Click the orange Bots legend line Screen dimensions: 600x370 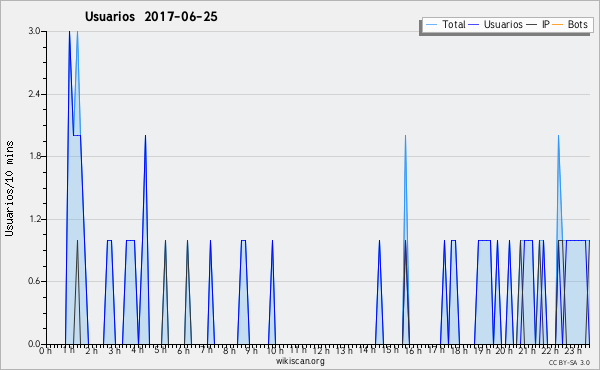point(558,24)
